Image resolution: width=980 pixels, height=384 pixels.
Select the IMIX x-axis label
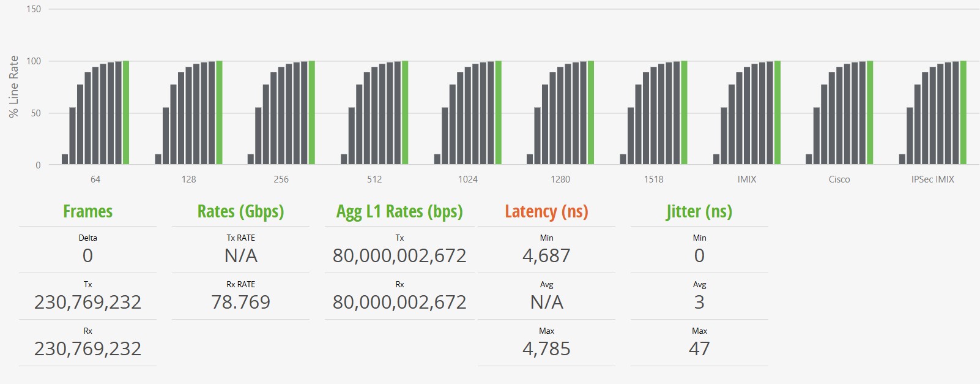click(x=747, y=179)
